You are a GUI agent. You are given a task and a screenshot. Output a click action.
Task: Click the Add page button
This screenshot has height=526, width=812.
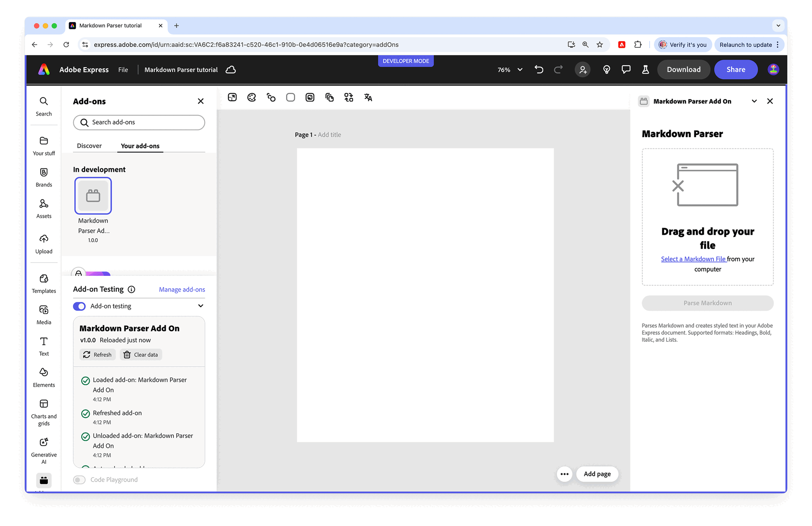[597, 474]
